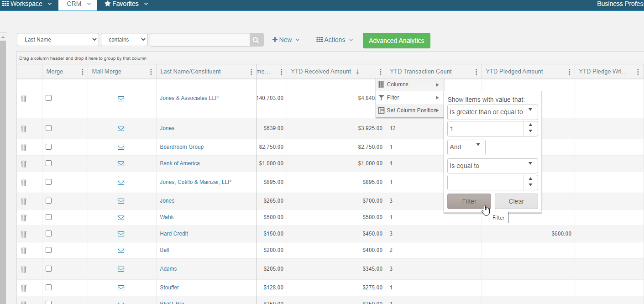Open the Merge column menu dots

coord(83,72)
